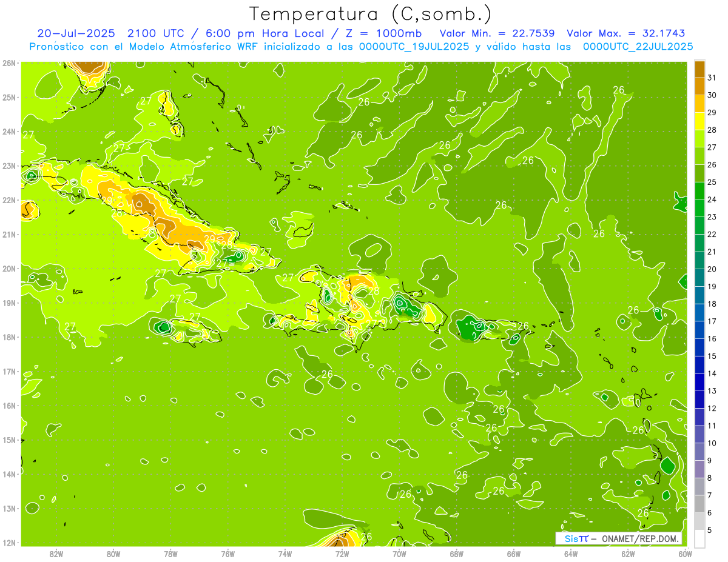Image resolution: width=728 pixels, height=562 pixels.
Task: Click the "16N" latitude axis label
Action: tap(9, 406)
